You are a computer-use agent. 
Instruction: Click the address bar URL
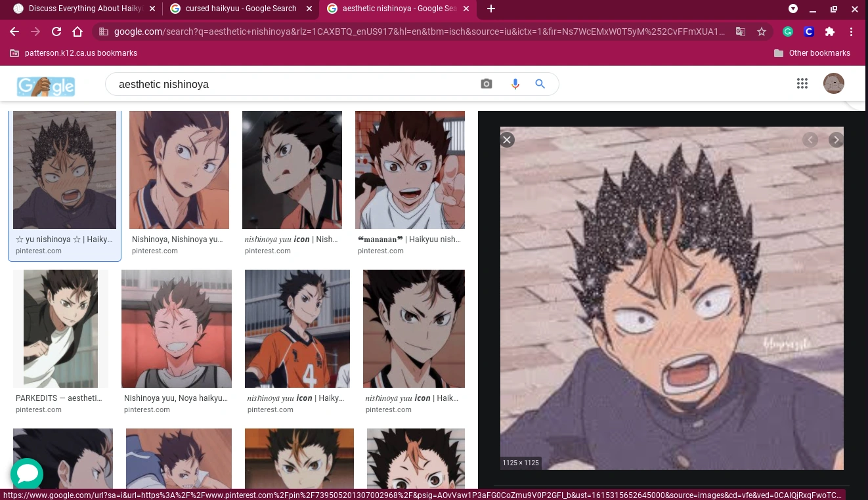(419, 31)
